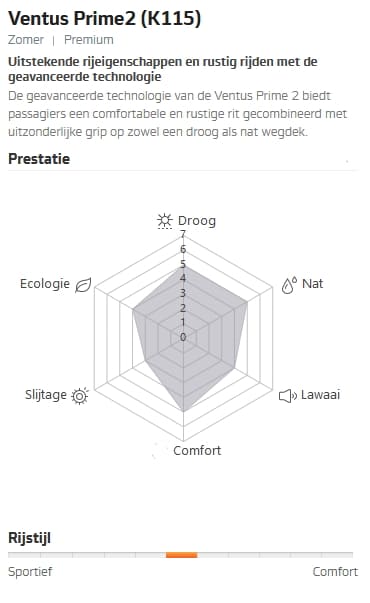
Task: Select the Droog axis label
Action: click(x=197, y=221)
